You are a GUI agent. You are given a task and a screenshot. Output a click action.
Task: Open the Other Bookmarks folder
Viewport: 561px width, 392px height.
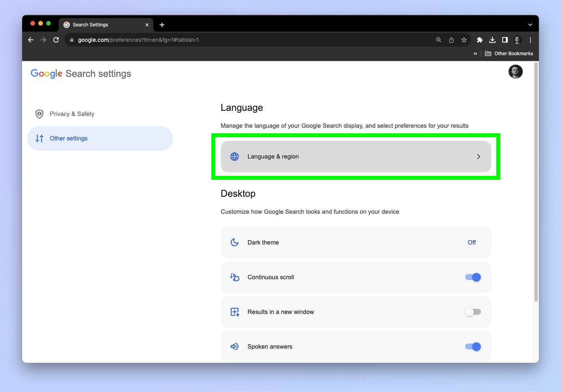point(509,54)
